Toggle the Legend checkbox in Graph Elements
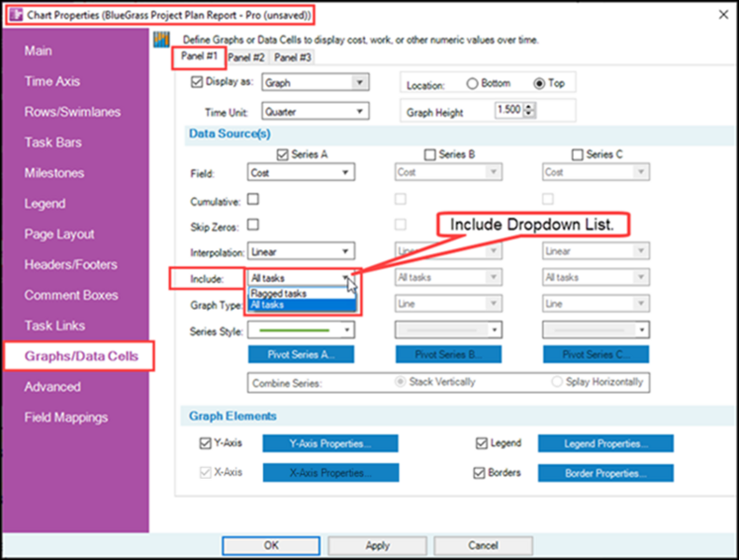The image size is (739, 560). pyautogui.click(x=481, y=443)
